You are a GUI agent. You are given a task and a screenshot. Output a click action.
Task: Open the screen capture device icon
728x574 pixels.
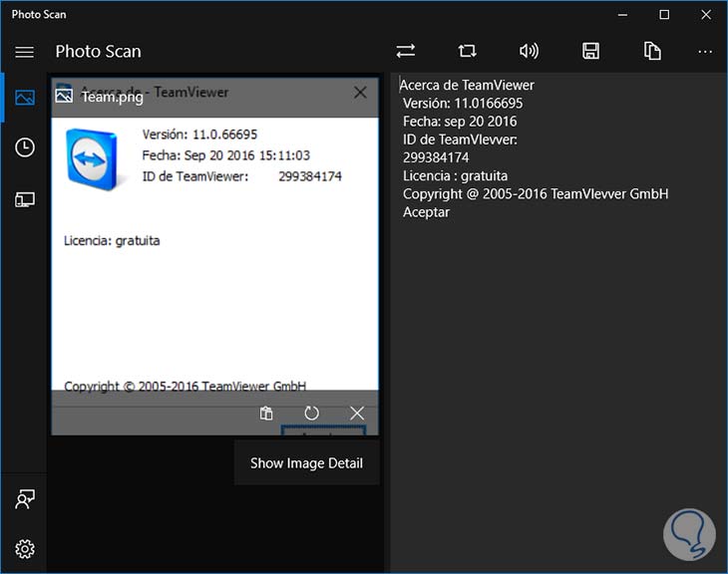click(25, 200)
